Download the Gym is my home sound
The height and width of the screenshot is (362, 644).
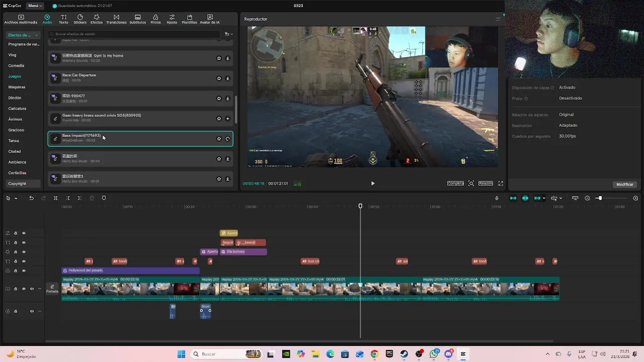point(227,58)
